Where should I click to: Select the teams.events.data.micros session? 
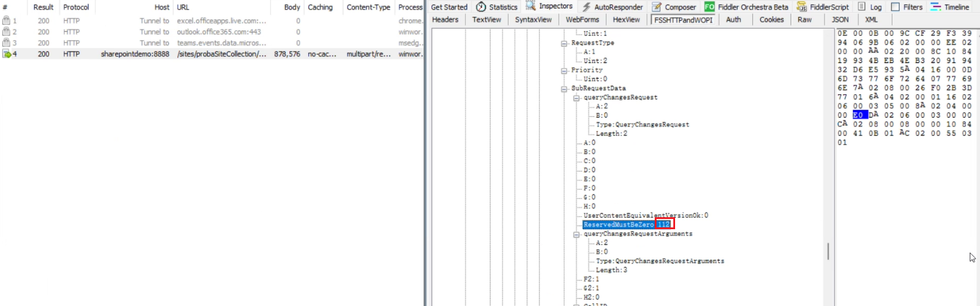coord(212,43)
